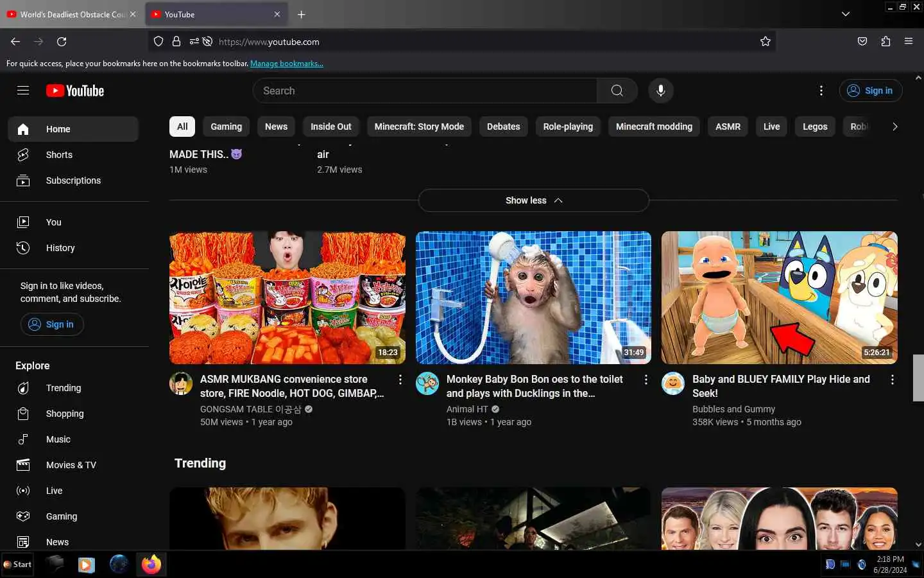Open Shorts in the sidebar
Viewport: 924px width, 578px height.
73,155
